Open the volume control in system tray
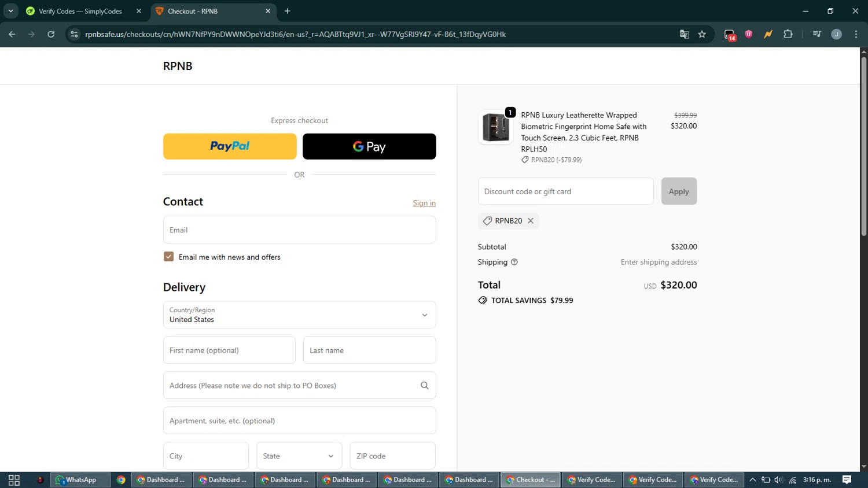This screenshot has height=488, width=868. (x=779, y=480)
